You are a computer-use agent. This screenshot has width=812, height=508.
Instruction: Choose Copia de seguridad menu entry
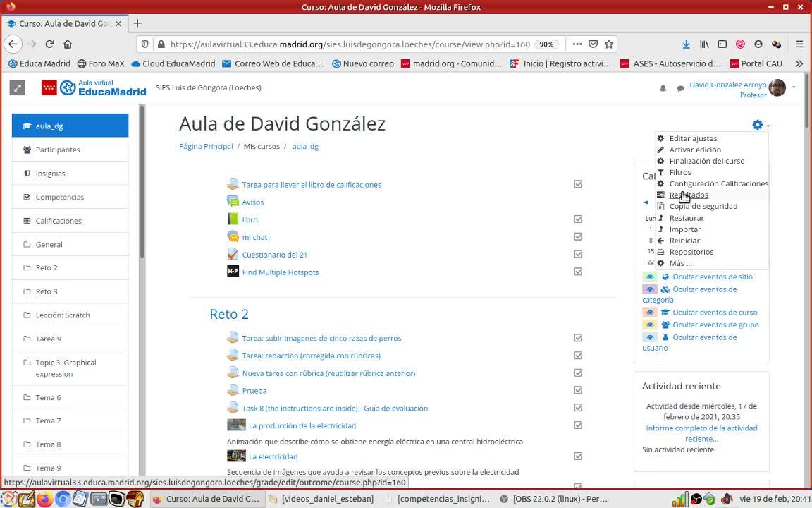[x=703, y=206]
